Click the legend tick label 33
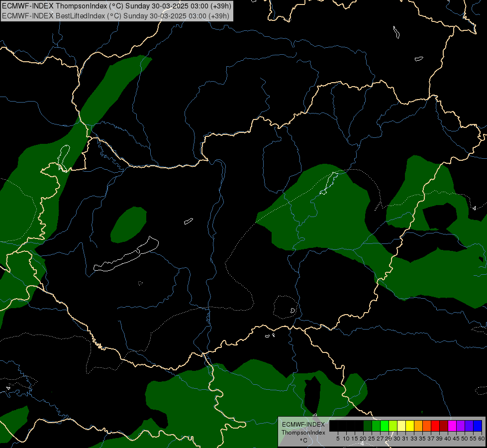 (414, 439)
